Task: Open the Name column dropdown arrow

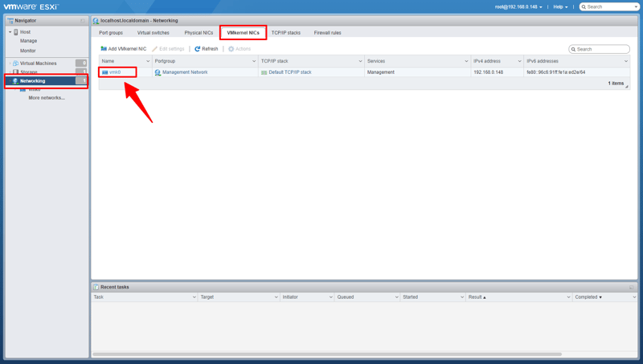Action: tap(148, 61)
